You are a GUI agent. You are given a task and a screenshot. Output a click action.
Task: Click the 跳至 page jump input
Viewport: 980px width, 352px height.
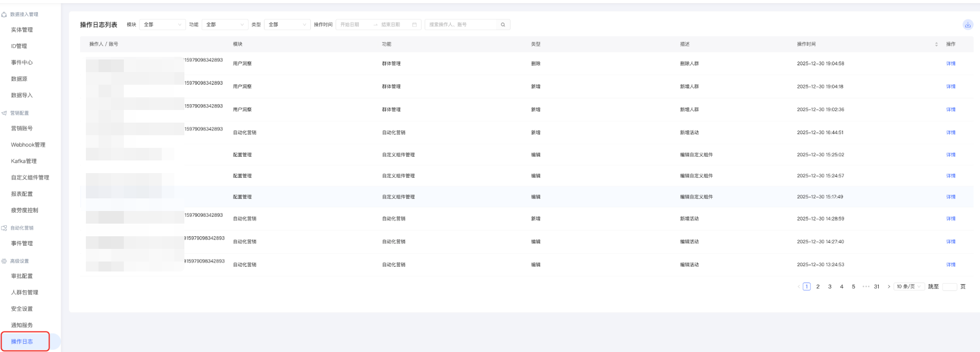(x=949, y=287)
